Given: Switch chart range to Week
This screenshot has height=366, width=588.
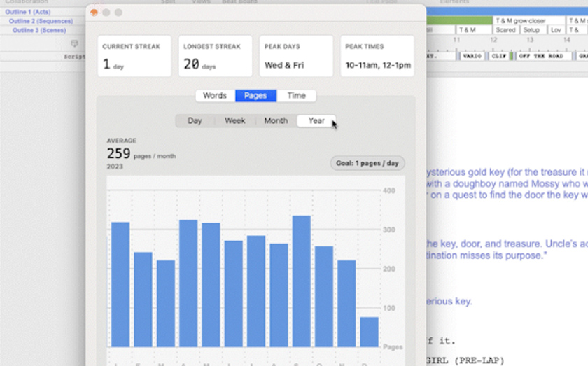Looking at the screenshot, I should pos(235,121).
